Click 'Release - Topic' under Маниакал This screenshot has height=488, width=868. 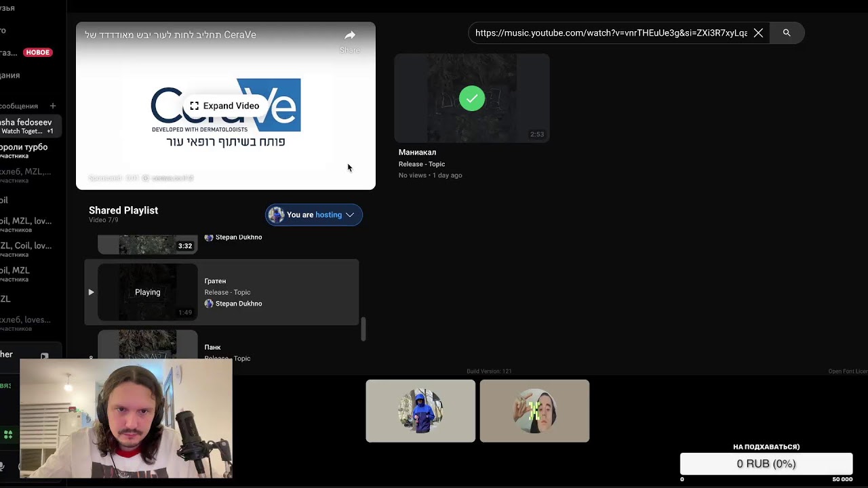click(x=422, y=164)
